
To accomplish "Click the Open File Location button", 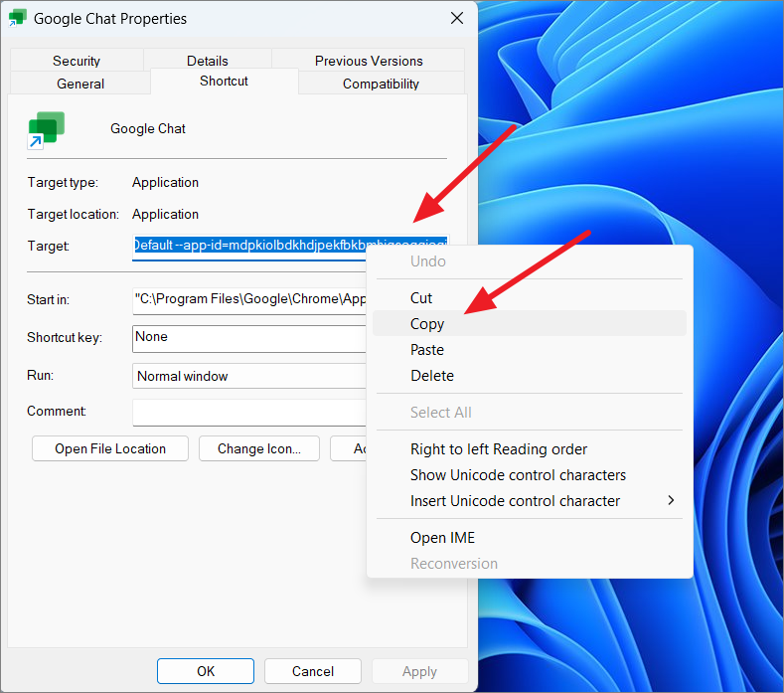I will coord(110,448).
